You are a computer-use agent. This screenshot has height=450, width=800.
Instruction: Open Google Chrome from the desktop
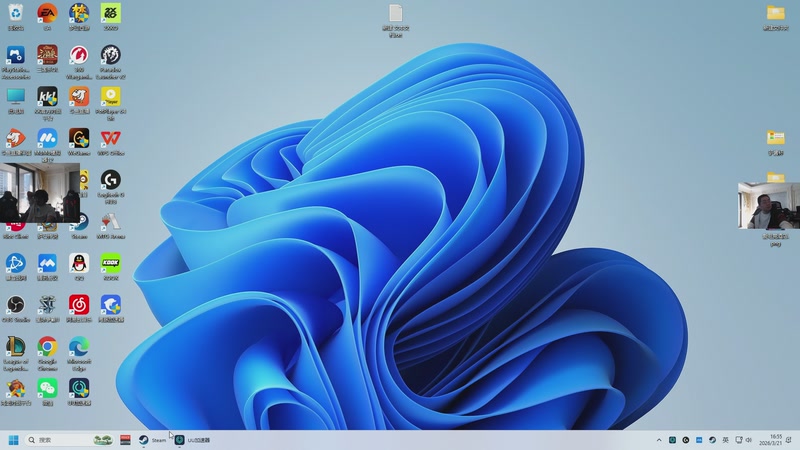point(47,354)
